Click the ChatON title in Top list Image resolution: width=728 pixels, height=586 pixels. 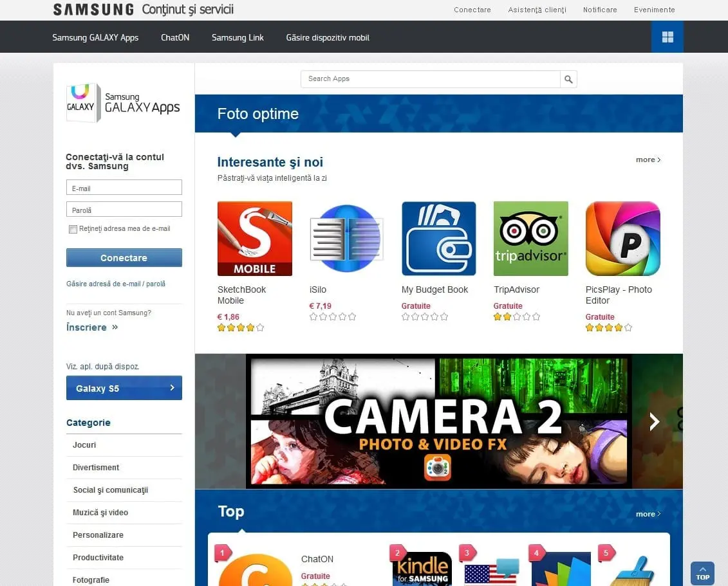click(x=317, y=559)
